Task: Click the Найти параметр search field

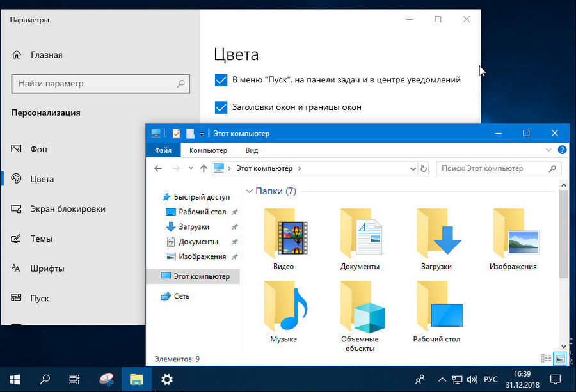Action: click(x=100, y=84)
